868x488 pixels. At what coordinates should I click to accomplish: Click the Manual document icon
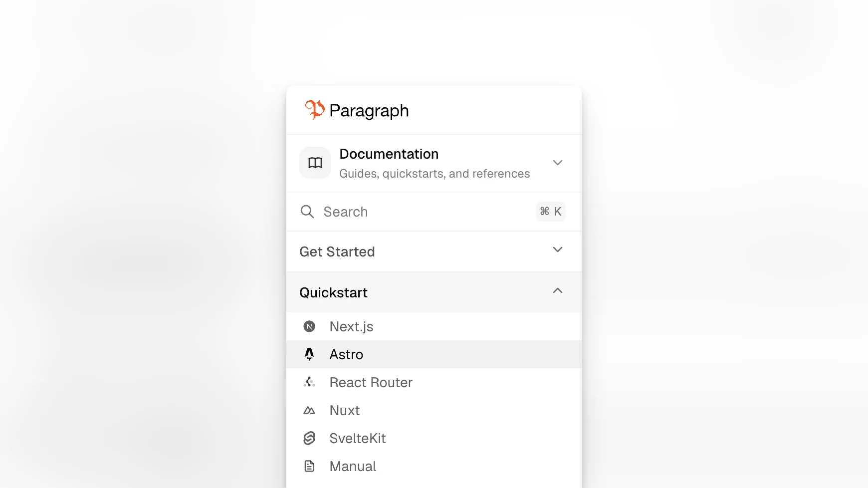pyautogui.click(x=309, y=466)
